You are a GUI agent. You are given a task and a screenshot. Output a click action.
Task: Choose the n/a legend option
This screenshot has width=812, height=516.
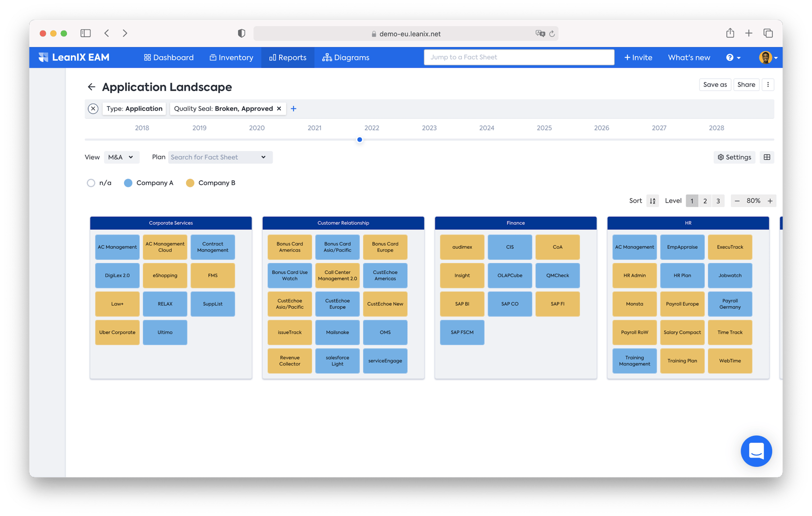91,182
